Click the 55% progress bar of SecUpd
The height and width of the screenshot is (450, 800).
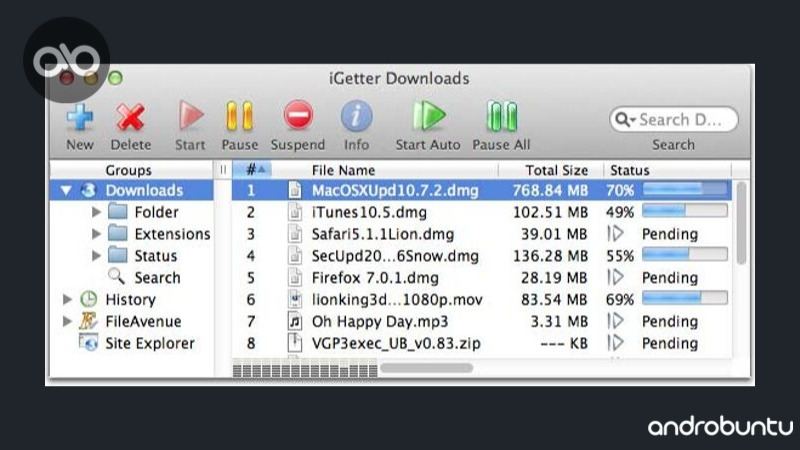[685, 254]
